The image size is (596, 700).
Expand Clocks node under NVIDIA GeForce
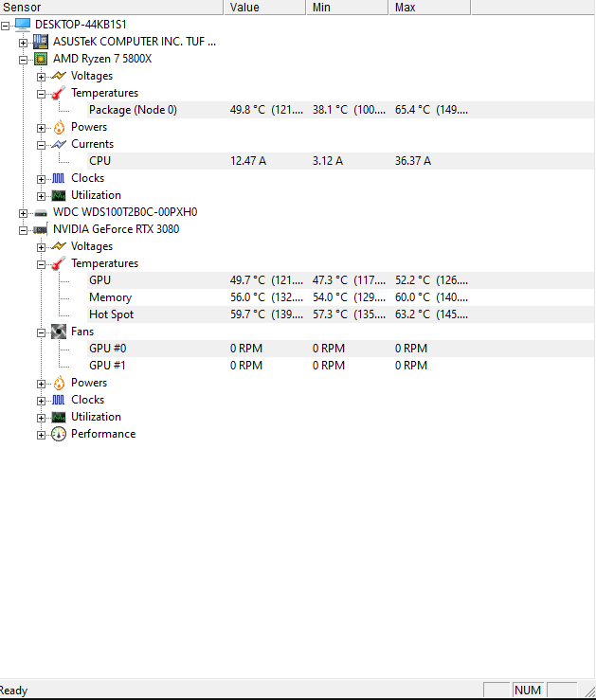point(41,401)
